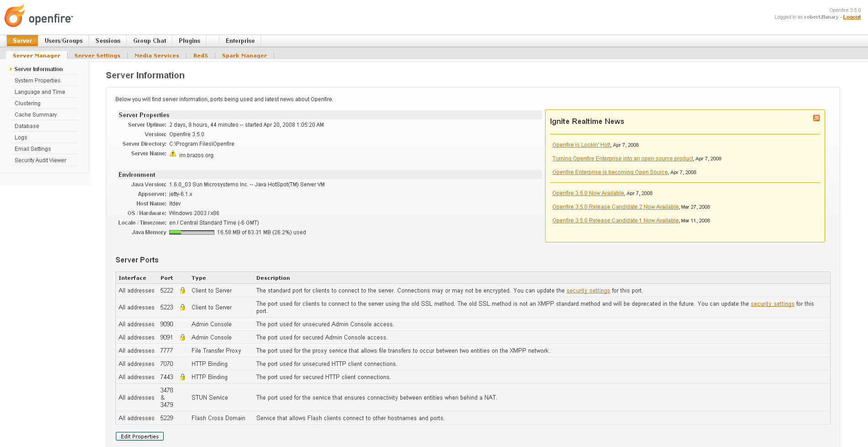Viewport: 868px width, 447px height.
Task: Click the 'File Transfer Proxy' type cell
Action: [x=216, y=350]
